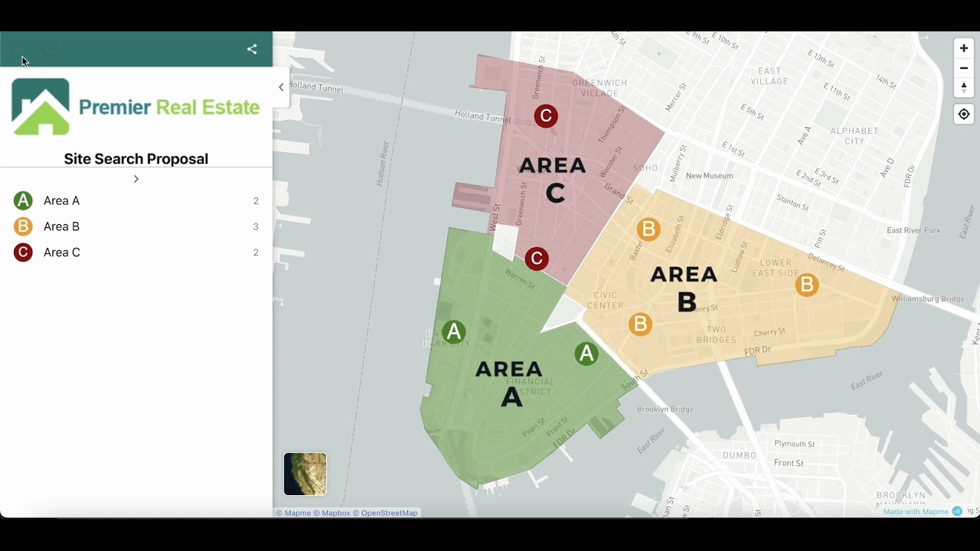980x551 pixels.
Task: Open the A marker near South St
Action: 586,354
